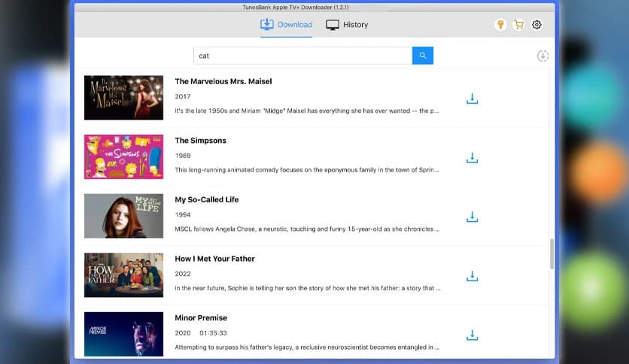
Task: Download The Marvelous Mrs. Maisel
Action: click(473, 99)
